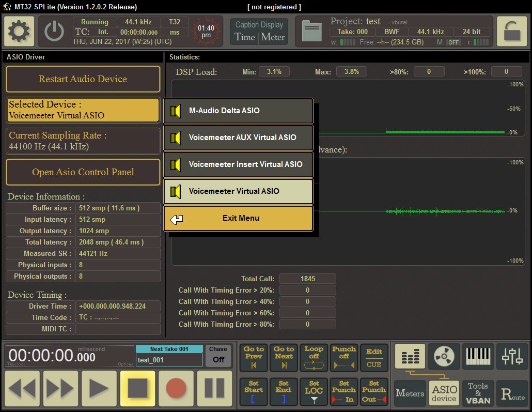Viewport: 532px width, 412px height.
Task: Click the project 44.1 kHz cell beside BWF
Action: [431, 32]
